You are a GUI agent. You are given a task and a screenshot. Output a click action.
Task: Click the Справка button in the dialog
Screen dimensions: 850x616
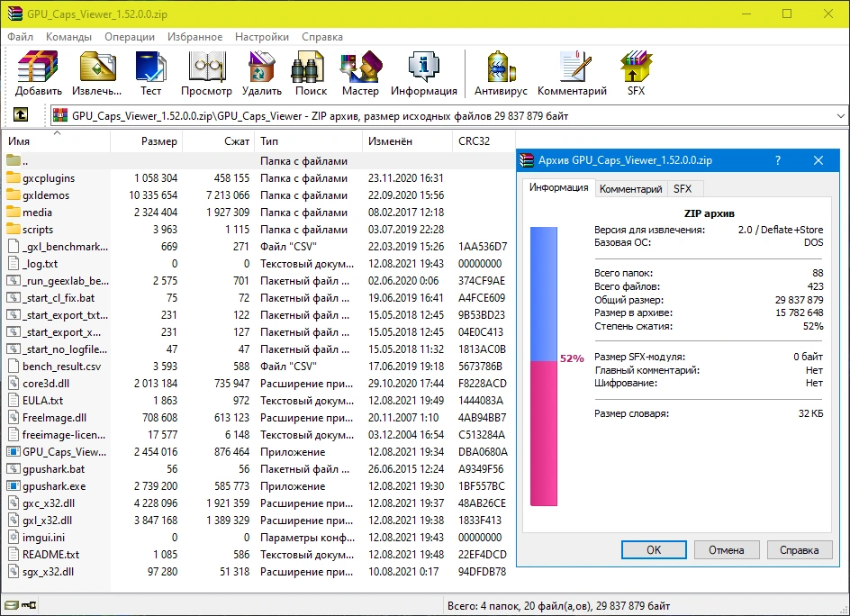click(799, 550)
